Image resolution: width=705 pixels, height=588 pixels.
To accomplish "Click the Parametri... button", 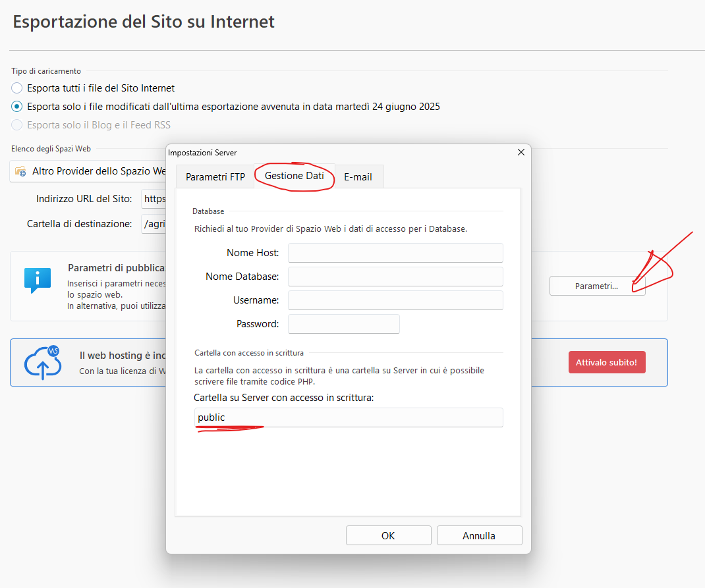I will pos(596,286).
